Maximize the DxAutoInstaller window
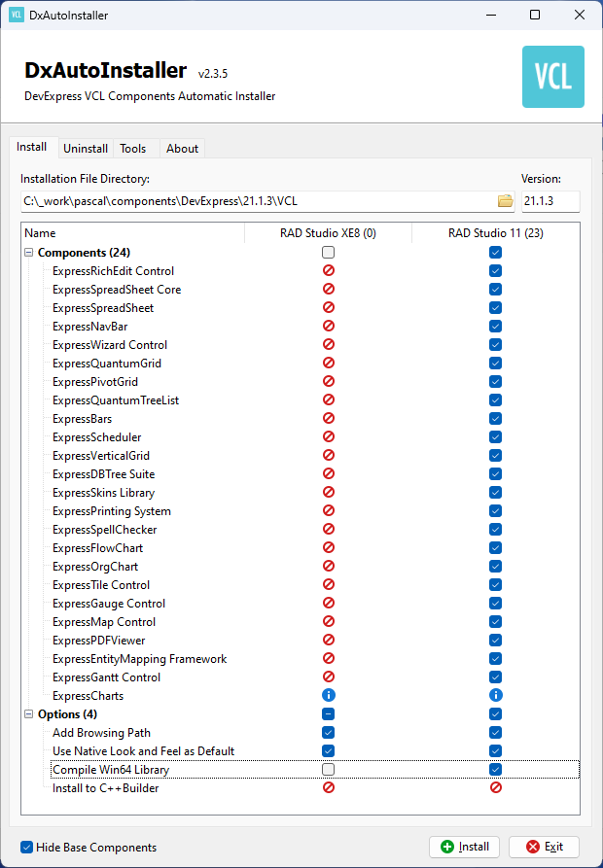Screen dimensions: 603x868 tap(535, 15)
